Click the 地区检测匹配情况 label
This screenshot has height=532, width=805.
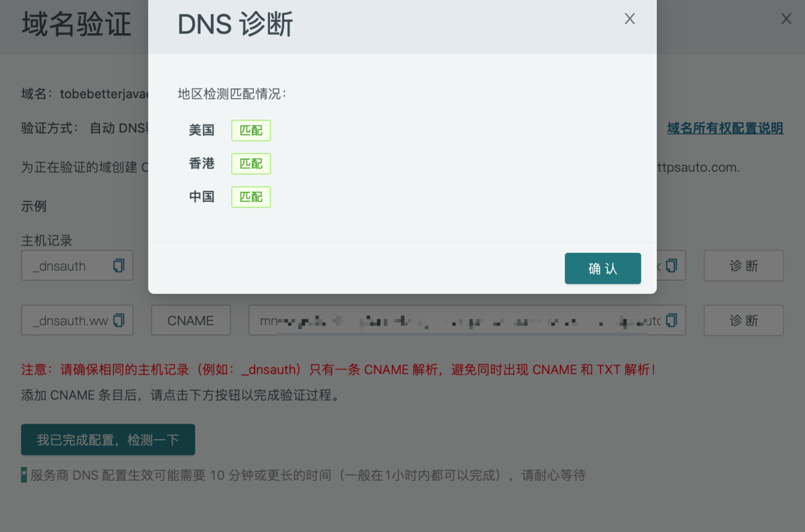click(x=232, y=94)
